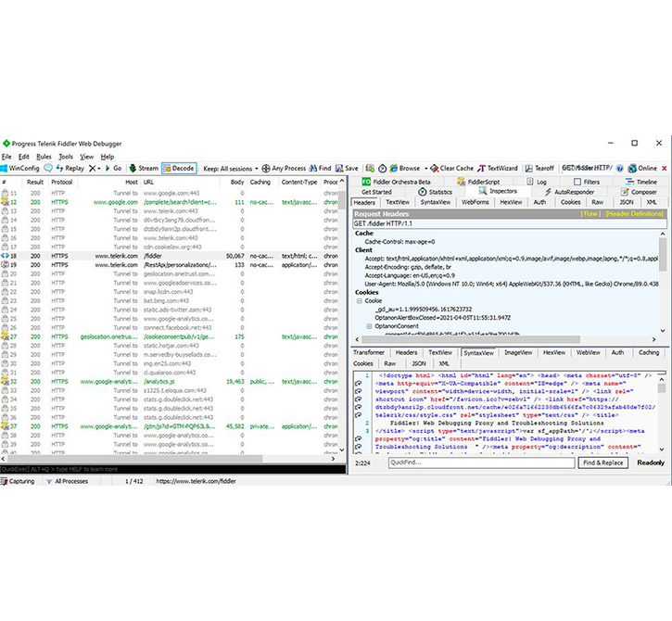Click the Raw link in Request Headers
This screenshot has width=672, height=621.
pyautogui.click(x=590, y=213)
